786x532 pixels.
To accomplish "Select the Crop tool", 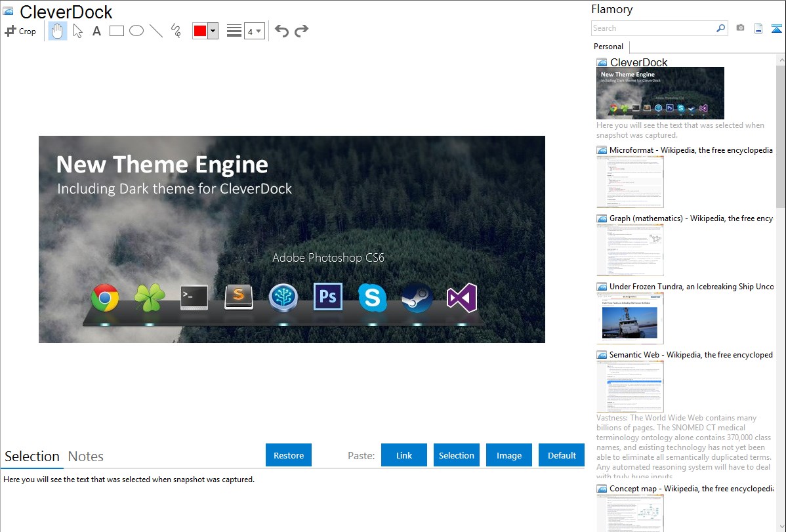I will point(20,31).
